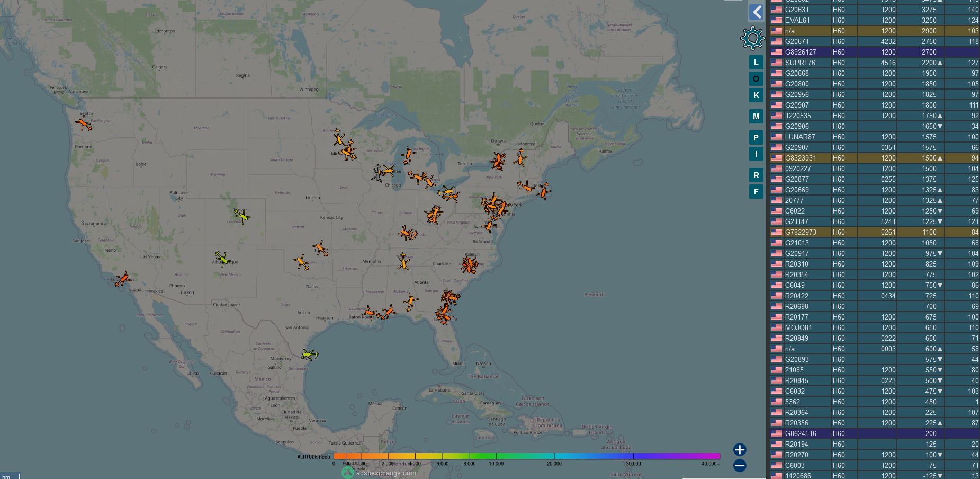Toggle the M map button
The width and height of the screenshot is (980, 479).
pos(756,117)
